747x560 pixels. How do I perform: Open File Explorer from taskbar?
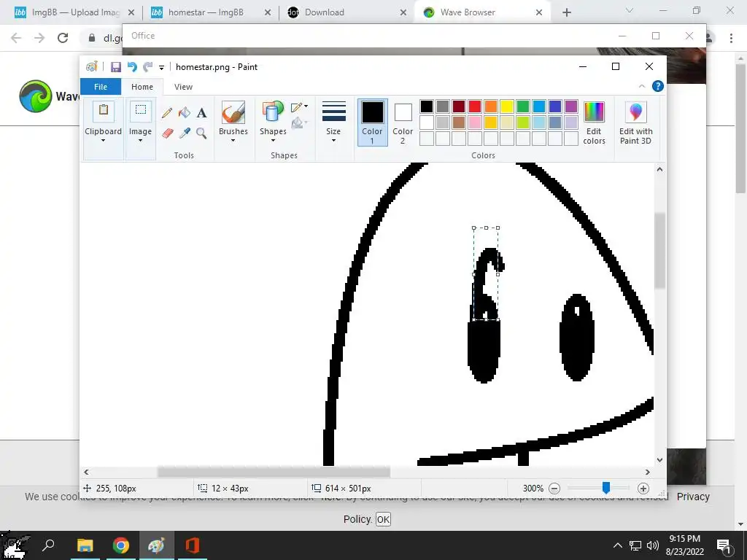pos(85,545)
